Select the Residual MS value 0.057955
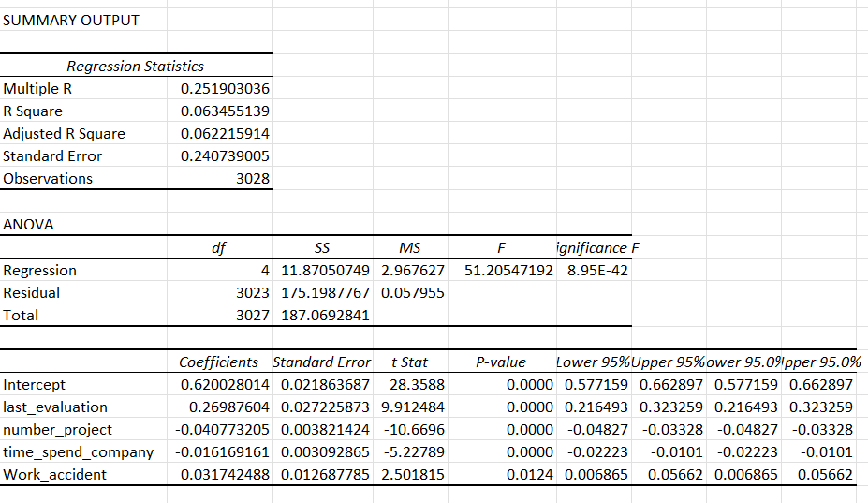This screenshot has height=503, width=868. tap(412, 292)
